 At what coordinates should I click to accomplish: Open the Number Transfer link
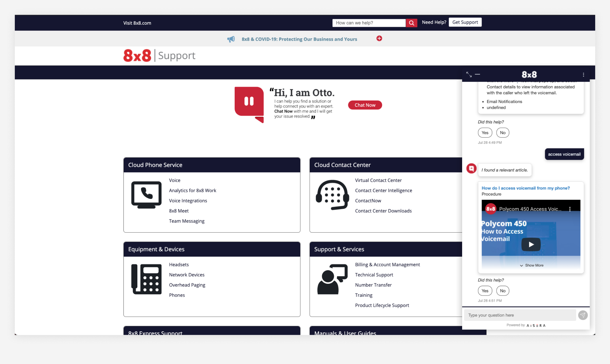373,285
